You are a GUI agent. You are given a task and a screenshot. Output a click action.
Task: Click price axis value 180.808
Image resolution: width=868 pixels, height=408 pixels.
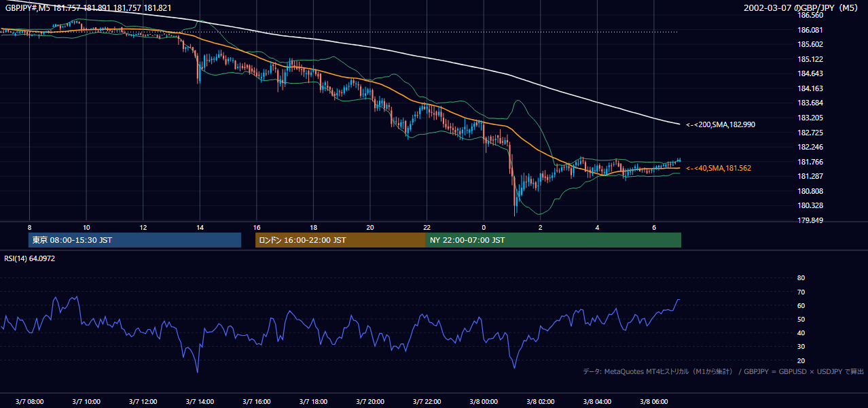[x=810, y=191]
